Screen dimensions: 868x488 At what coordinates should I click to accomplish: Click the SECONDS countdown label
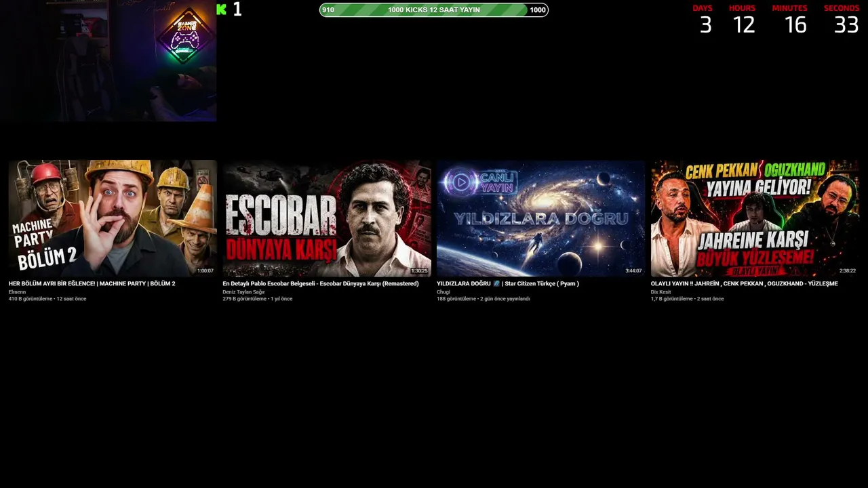pos(842,8)
